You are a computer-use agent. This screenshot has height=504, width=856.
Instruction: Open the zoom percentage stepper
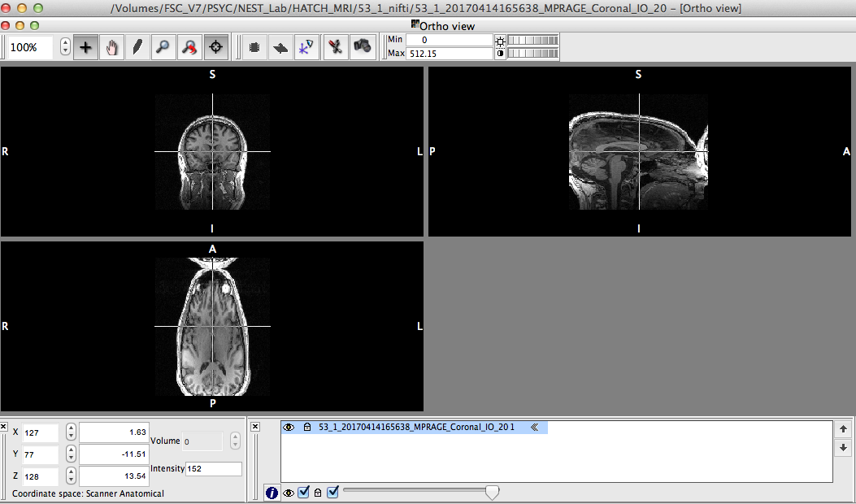tap(65, 47)
